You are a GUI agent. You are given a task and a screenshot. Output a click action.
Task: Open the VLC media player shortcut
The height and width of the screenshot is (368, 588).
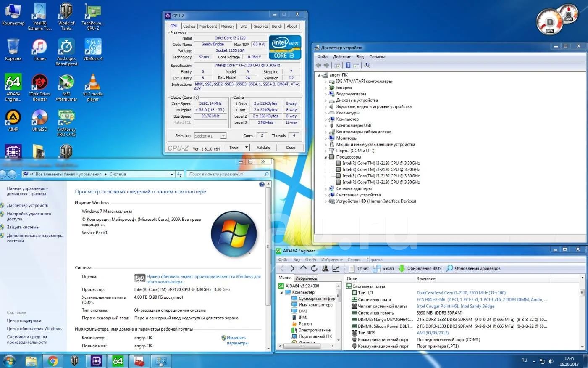93,87
